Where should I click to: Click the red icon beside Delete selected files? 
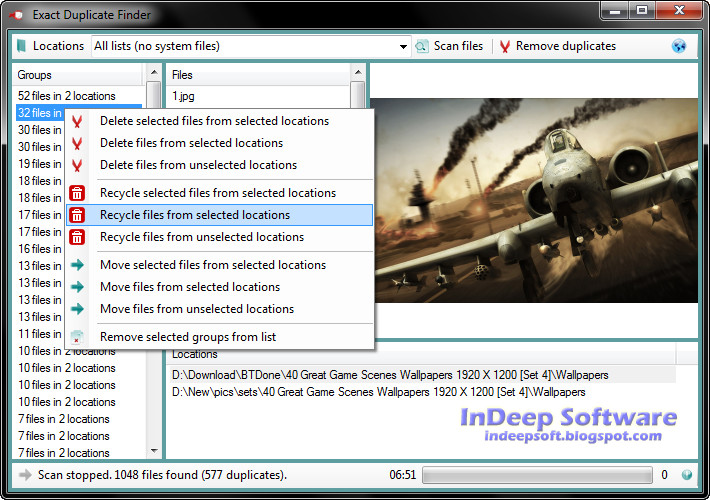point(77,121)
